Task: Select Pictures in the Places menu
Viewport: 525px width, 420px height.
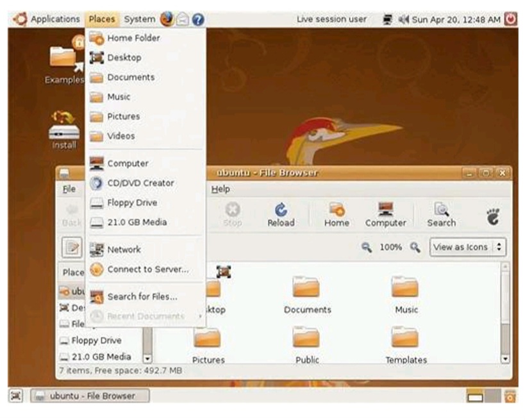Action: pos(146,117)
